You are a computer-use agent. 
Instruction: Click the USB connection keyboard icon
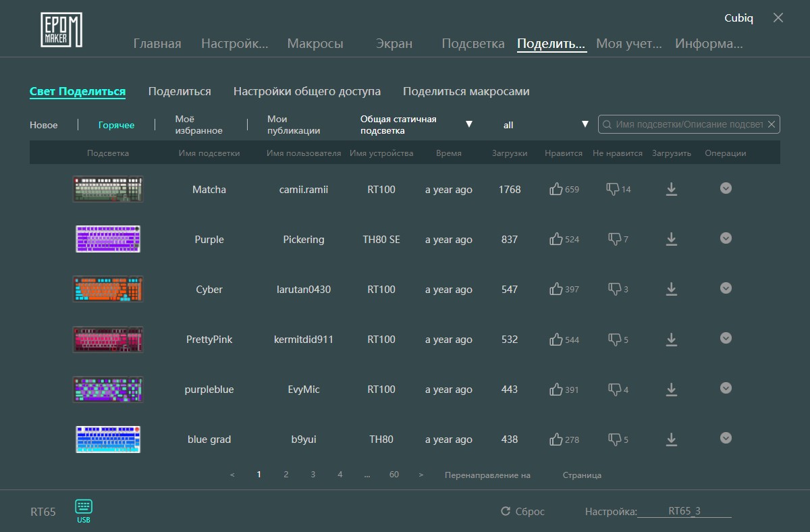(x=84, y=507)
